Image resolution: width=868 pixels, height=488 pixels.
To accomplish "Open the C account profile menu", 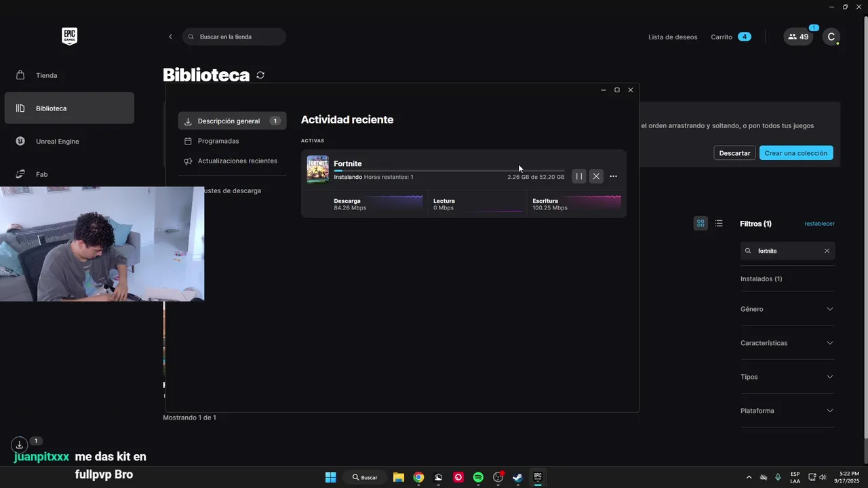I will [x=831, y=37].
